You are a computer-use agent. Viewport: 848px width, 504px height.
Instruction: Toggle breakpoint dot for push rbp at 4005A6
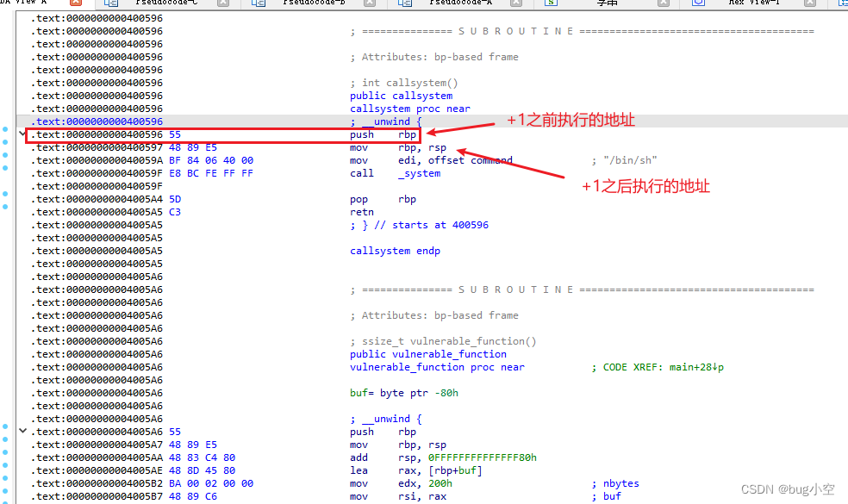[5, 426]
